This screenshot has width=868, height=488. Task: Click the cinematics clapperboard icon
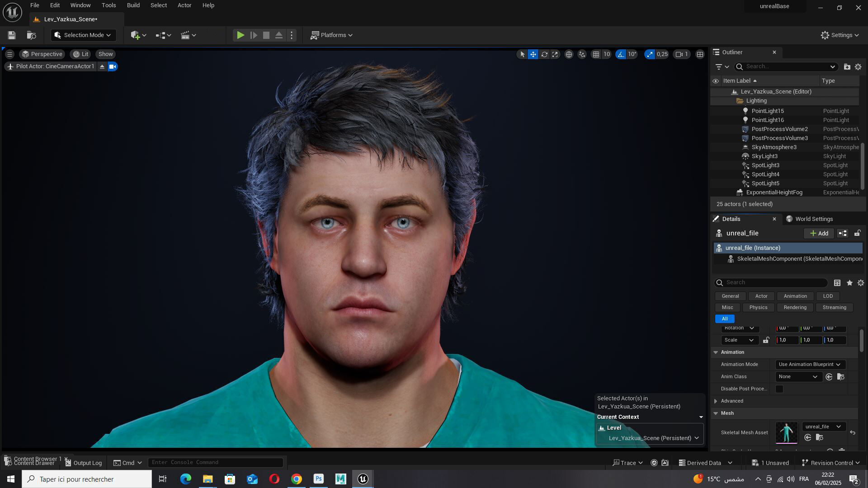(188, 35)
